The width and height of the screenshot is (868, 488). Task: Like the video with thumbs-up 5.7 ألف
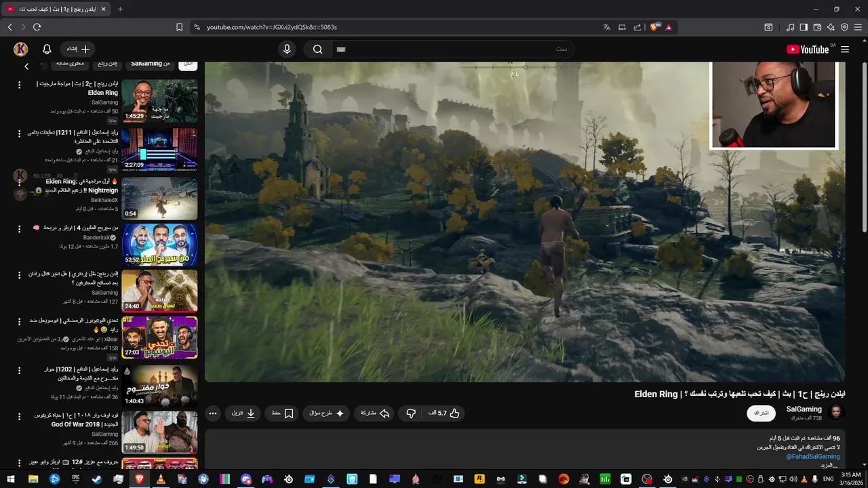pos(444,413)
